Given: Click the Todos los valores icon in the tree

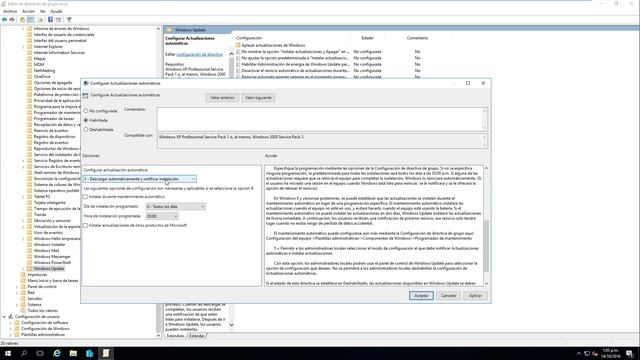Looking at the screenshot, I should (23, 311).
